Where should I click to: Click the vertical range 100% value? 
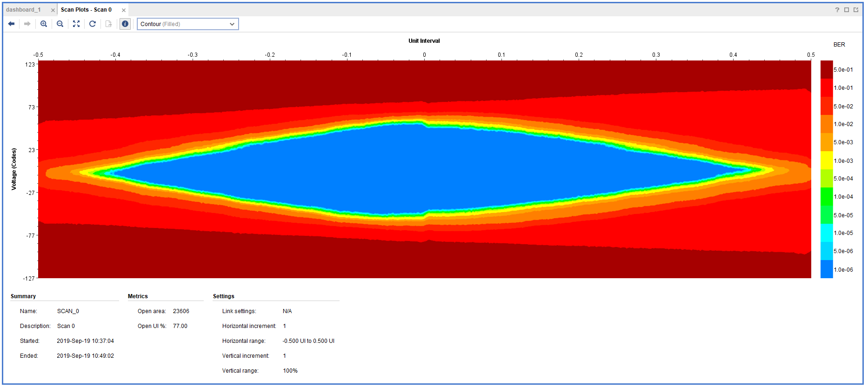pos(290,371)
